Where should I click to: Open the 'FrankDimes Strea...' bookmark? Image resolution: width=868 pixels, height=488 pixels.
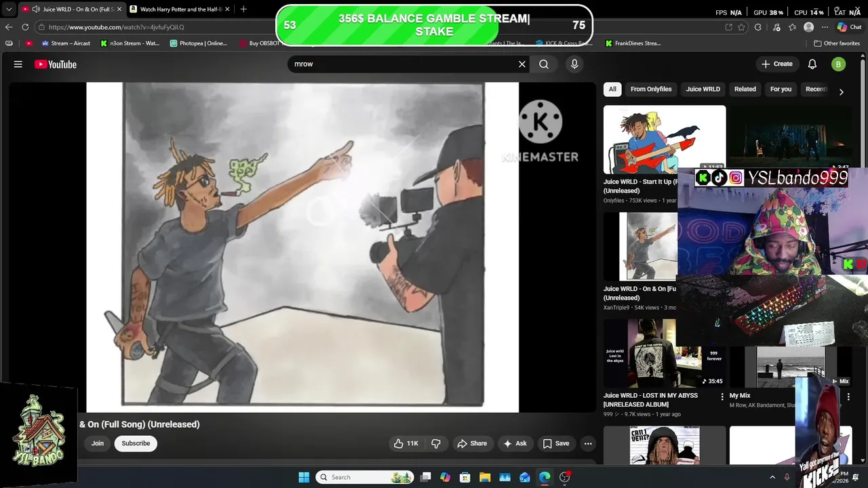[x=633, y=43]
